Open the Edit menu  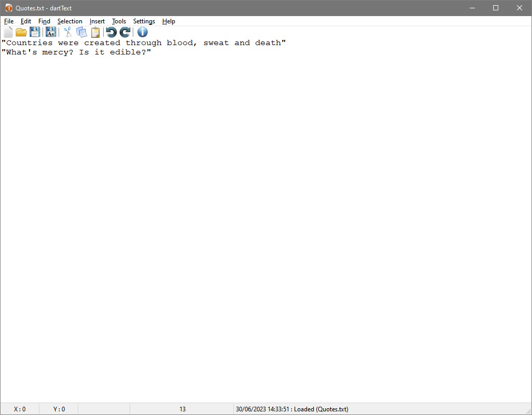point(26,21)
